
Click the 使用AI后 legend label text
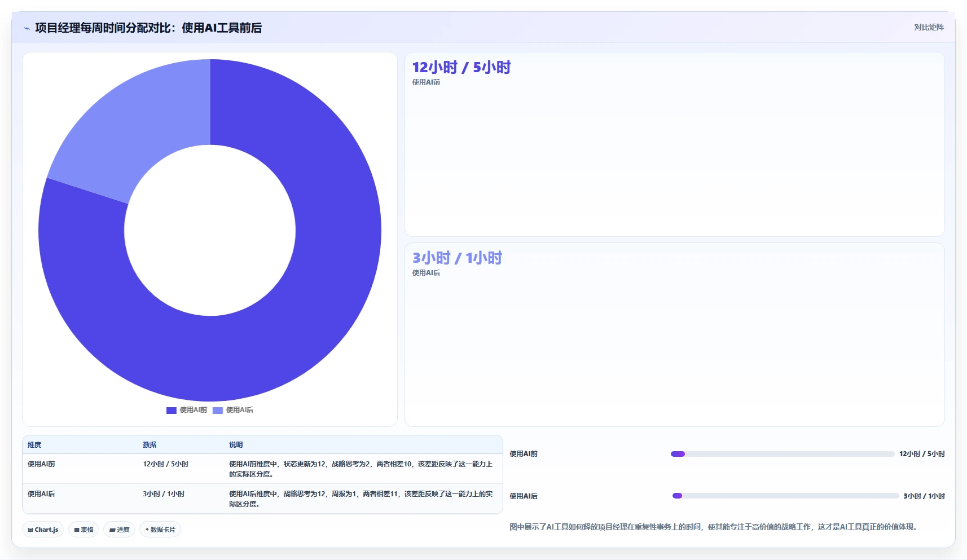[x=240, y=410]
